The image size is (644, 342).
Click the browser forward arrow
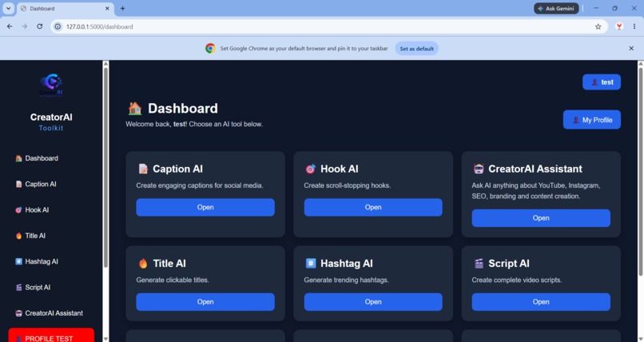coord(25,26)
